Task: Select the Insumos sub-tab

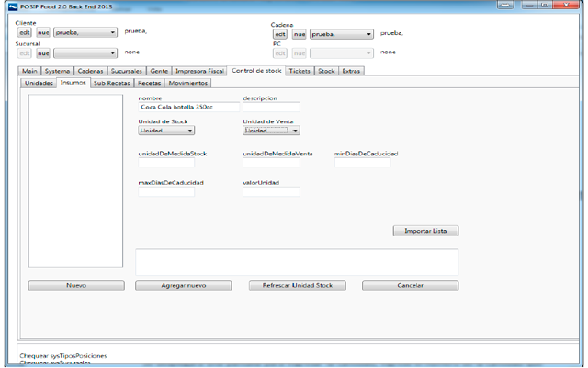Action: pyautogui.click(x=73, y=83)
